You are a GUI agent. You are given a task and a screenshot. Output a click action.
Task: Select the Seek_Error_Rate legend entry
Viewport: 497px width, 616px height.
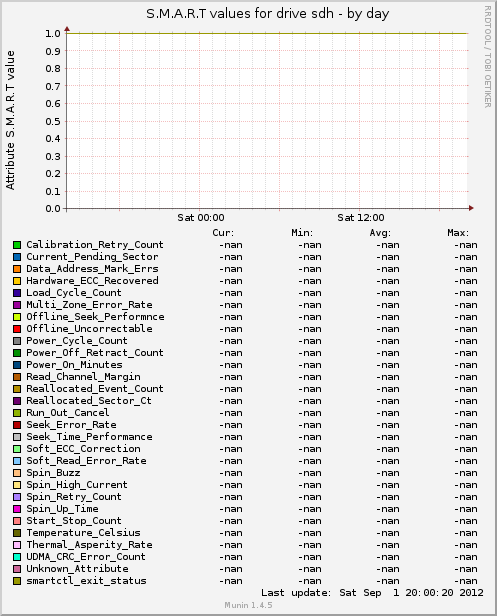coord(71,425)
